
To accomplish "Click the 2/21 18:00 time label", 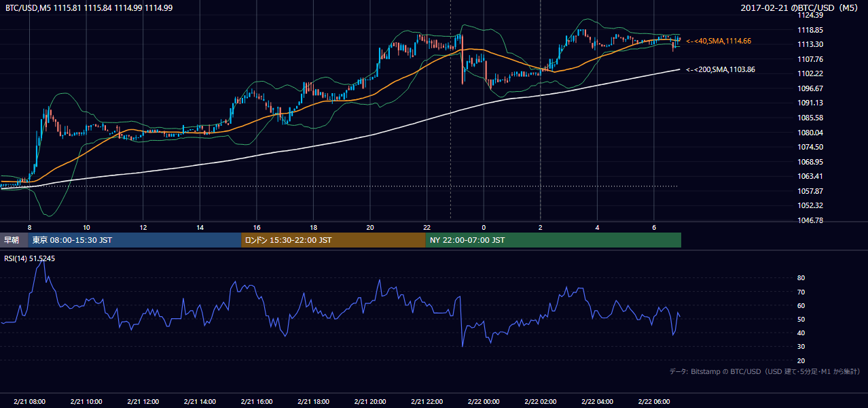I will (313, 402).
